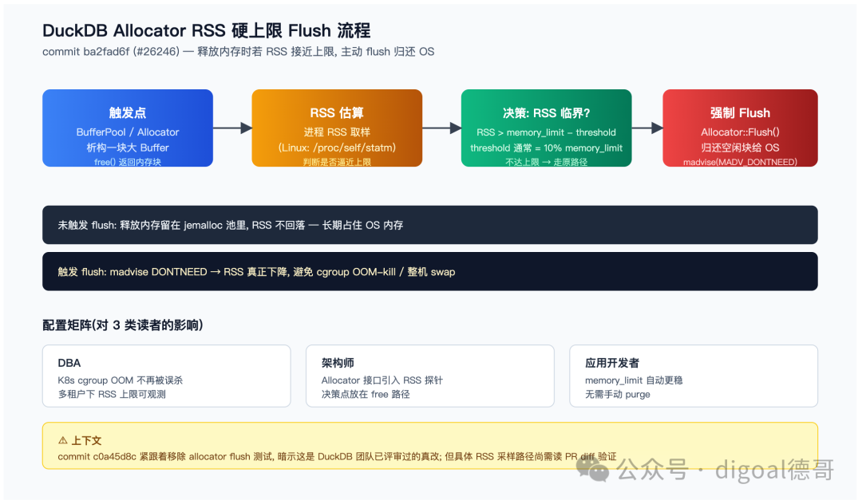Click the line "判断是否逼近上限"
862x504 pixels.
(337, 162)
